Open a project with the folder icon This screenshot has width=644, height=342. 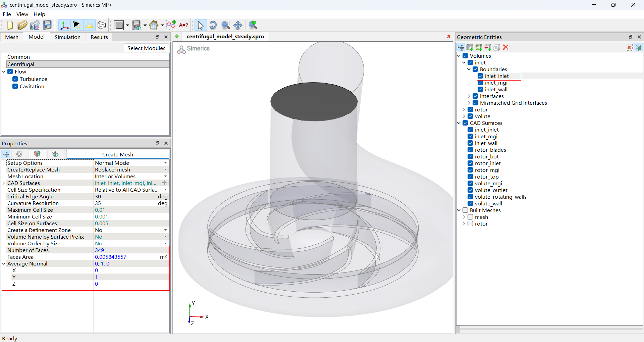(22, 25)
